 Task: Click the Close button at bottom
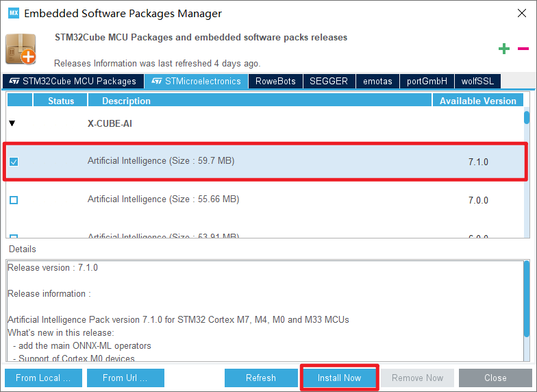(x=495, y=378)
